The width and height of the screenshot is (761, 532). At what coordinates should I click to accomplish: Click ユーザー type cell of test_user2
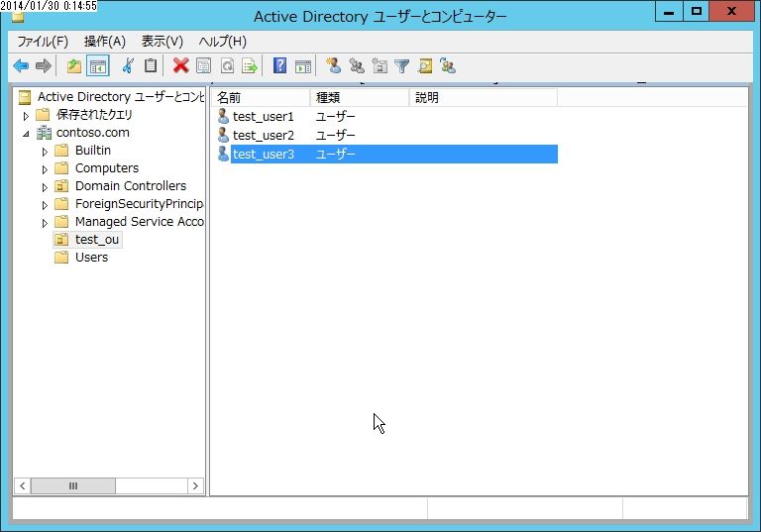(x=335, y=135)
